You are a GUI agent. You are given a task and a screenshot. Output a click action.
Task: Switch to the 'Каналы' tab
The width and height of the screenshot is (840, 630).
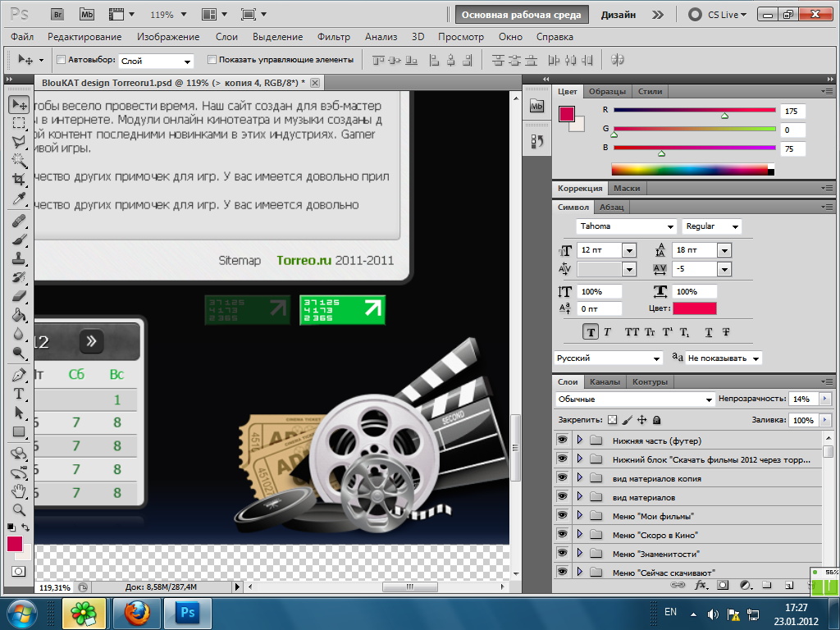605,382
